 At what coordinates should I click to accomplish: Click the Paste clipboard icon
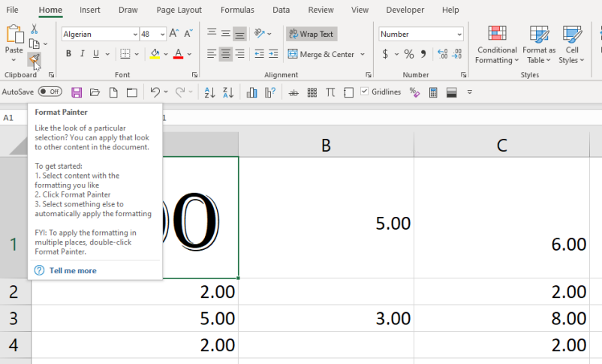[14, 35]
